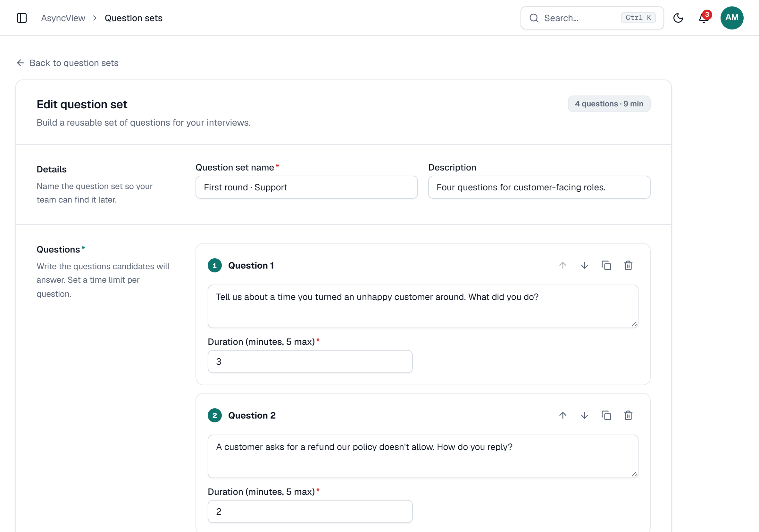Click the search magnifier icon
This screenshot has height=532, width=759.
pos(534,18)
